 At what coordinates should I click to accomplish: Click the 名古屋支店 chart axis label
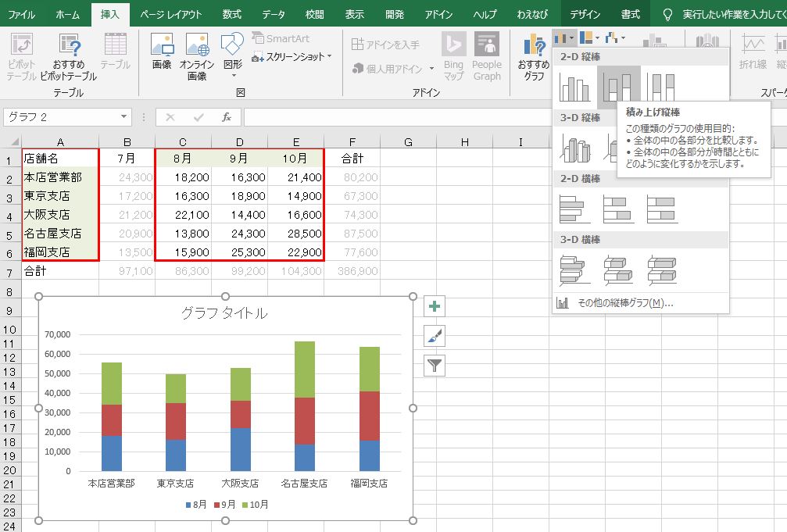point(304,484)
